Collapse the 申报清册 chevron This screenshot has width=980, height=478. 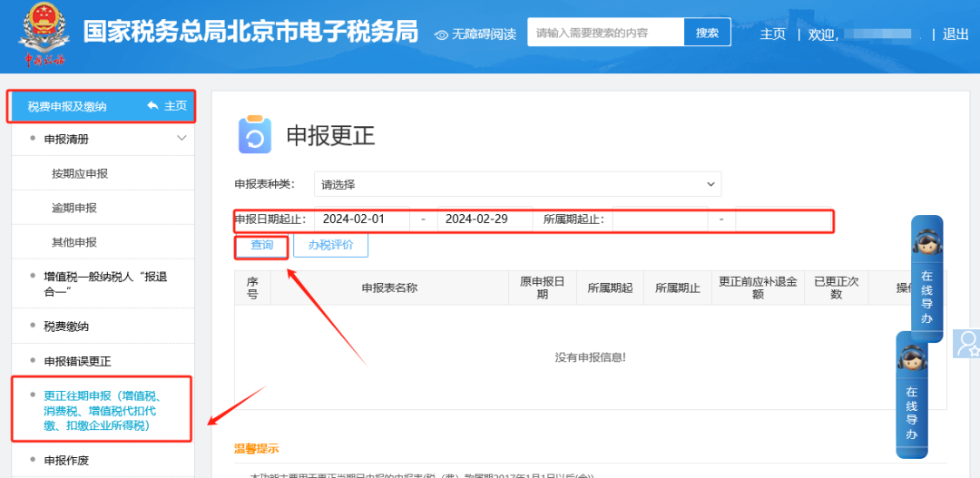(x=181, y=138)
